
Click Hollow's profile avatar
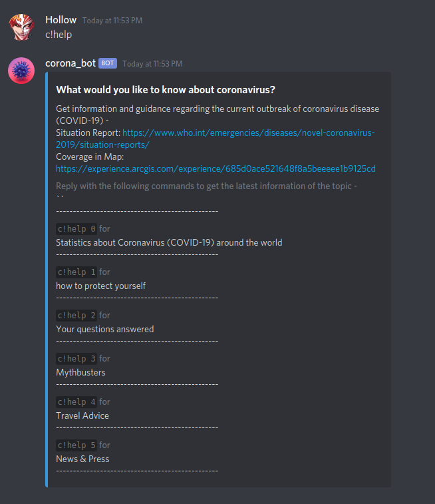tap(21, 27)
